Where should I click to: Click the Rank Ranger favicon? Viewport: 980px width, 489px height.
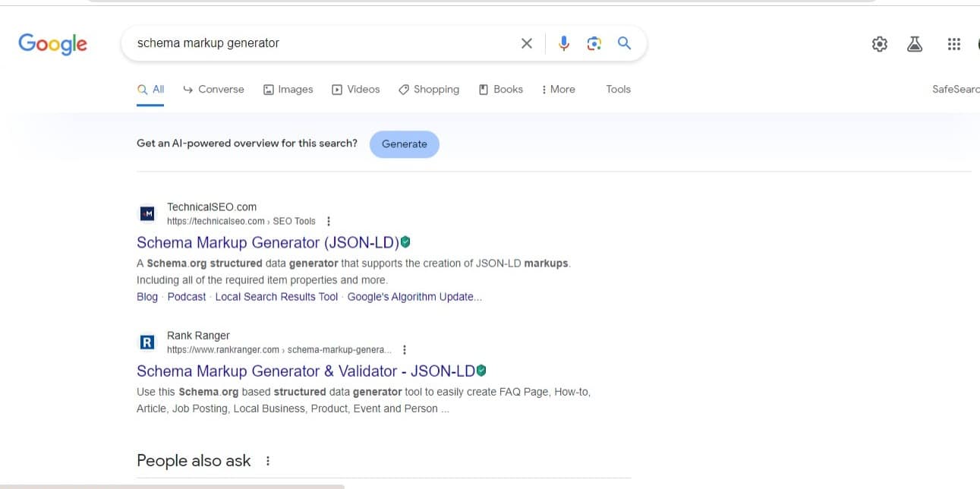[x=147, y=342]
